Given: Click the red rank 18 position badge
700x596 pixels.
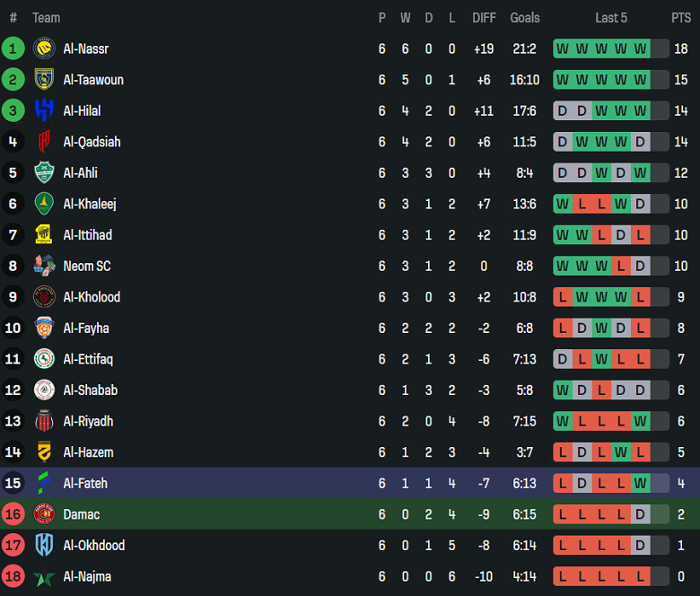Looking at the screenshot, I should 13,577.
